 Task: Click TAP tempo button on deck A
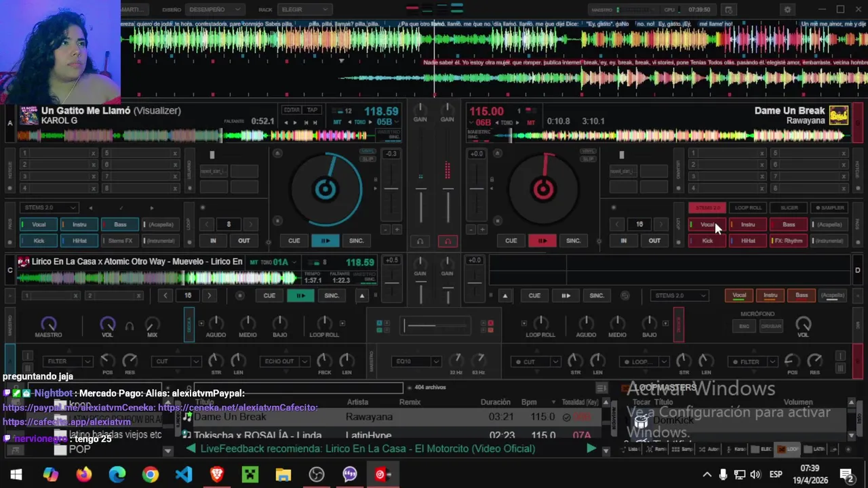click(x=312, y=110)
